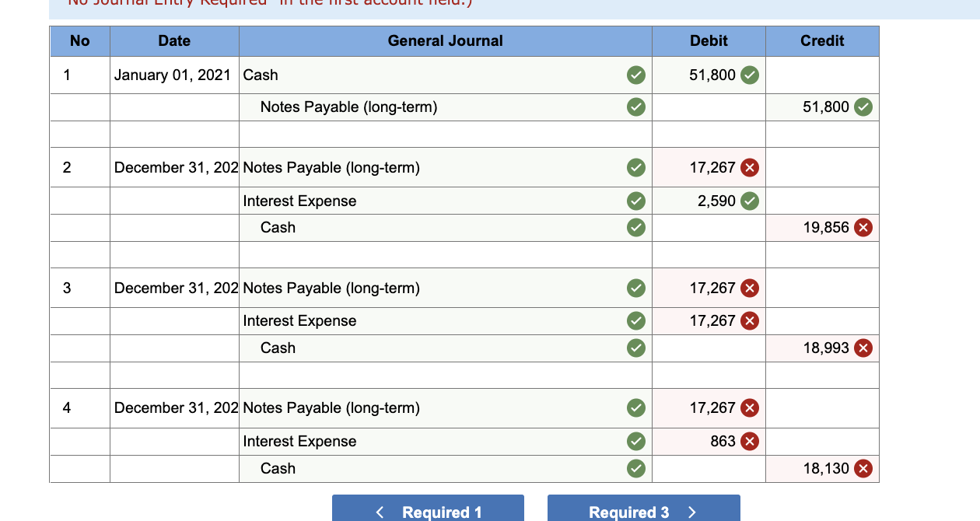
Task: Click the credit value 18,130
Action: (826, 469)
